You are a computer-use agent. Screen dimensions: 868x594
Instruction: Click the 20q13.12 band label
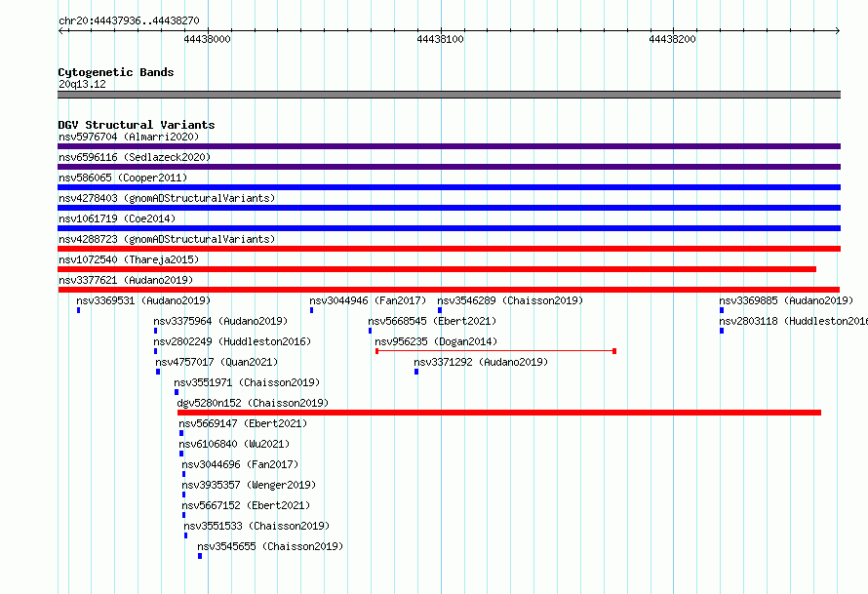pos(82,84)
